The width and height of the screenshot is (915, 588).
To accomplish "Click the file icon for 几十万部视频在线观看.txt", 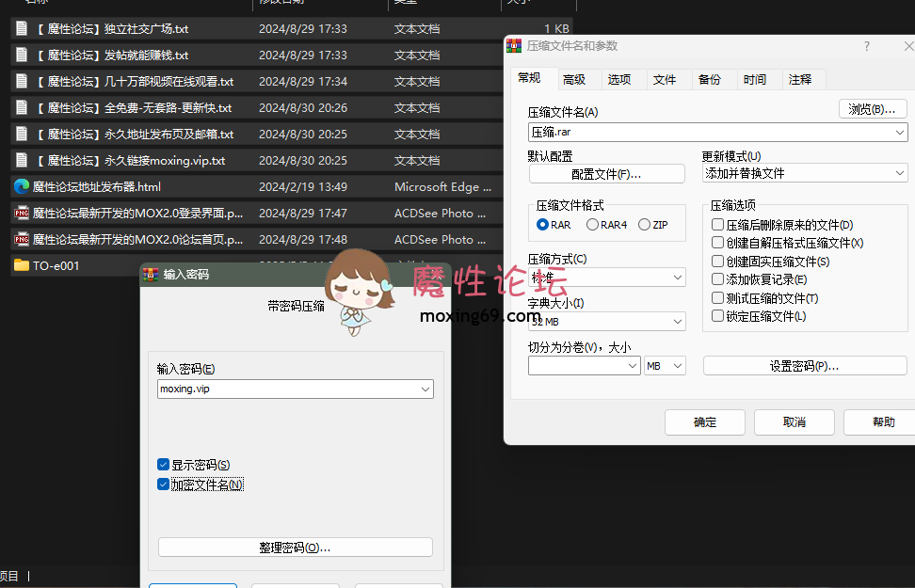I will 22,81.
